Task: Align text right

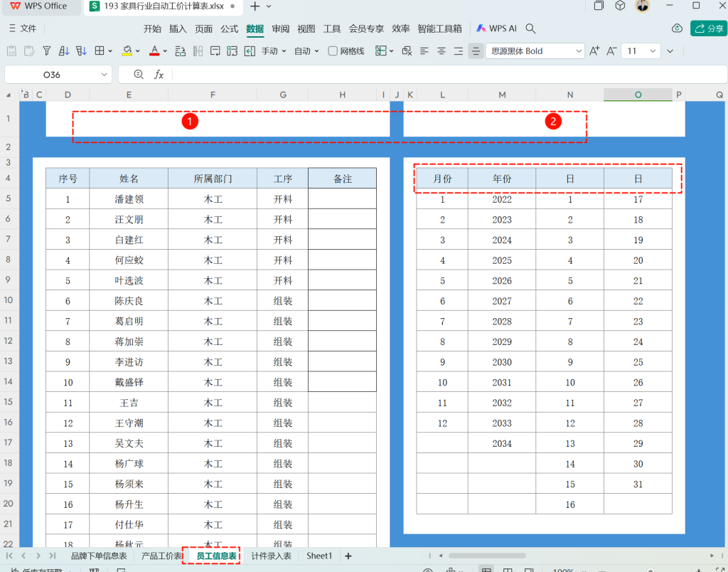Action: point(459,51)
